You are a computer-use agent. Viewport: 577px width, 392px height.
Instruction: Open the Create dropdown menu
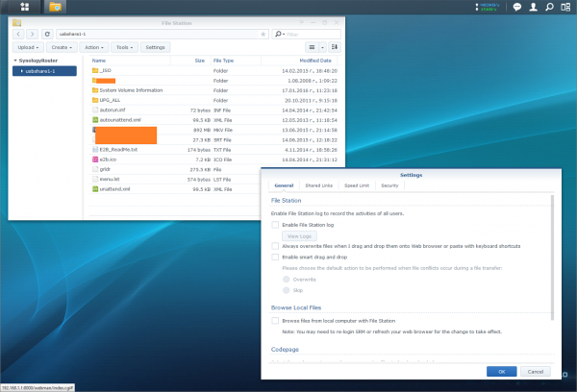coord(62,47)
